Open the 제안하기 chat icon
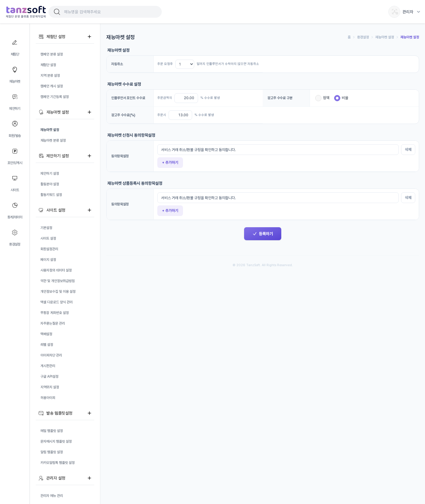The height and width of the screenshot is (504, 425). 15,97
